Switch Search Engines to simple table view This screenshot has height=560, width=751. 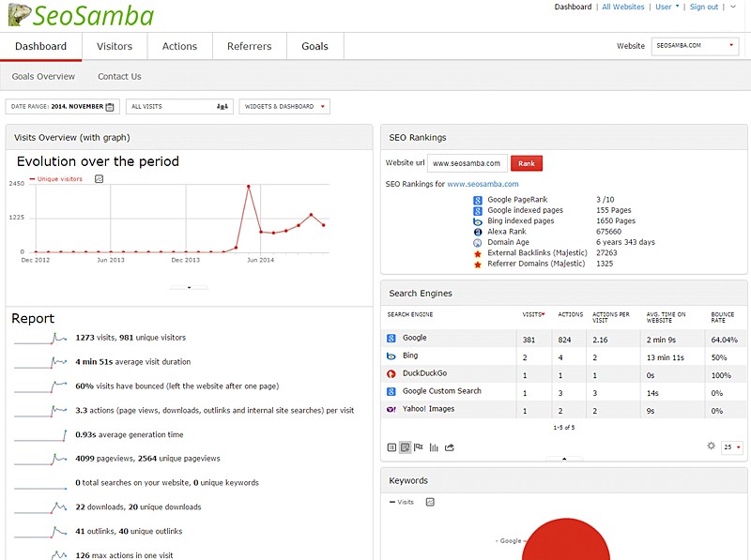391,447
